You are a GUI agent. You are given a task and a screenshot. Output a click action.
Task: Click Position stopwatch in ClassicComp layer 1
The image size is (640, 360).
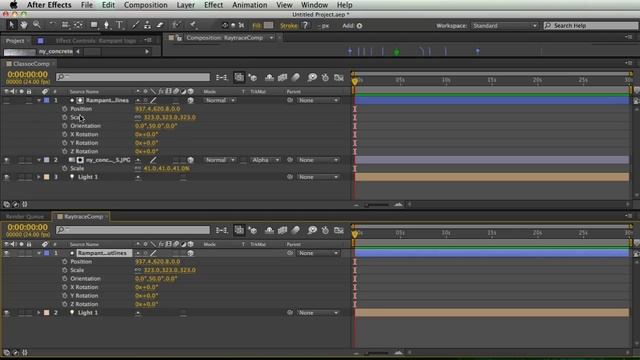[64, 109]
